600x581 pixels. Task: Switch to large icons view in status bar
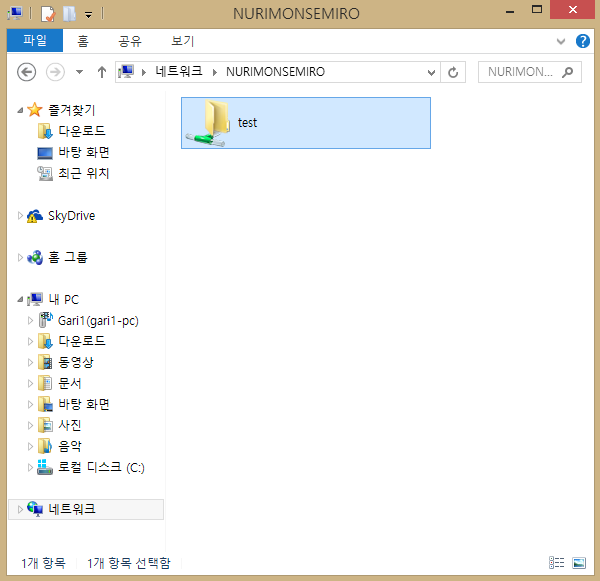[579, 563]
